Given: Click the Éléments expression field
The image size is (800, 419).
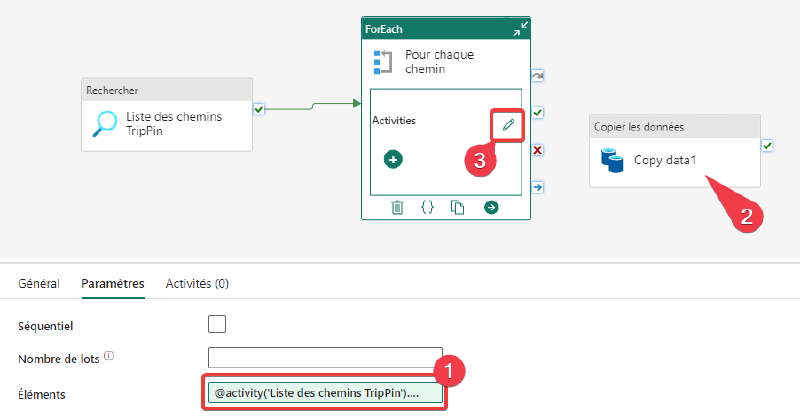Looking at the screenshot, I should [x=325, y=393].
